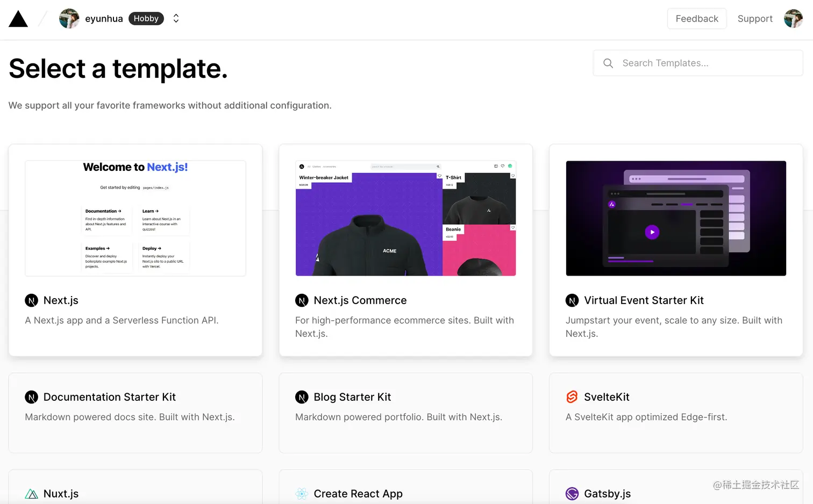
Task: Click 'Markdown powered portfolio' description
Action: pos(398,417)
